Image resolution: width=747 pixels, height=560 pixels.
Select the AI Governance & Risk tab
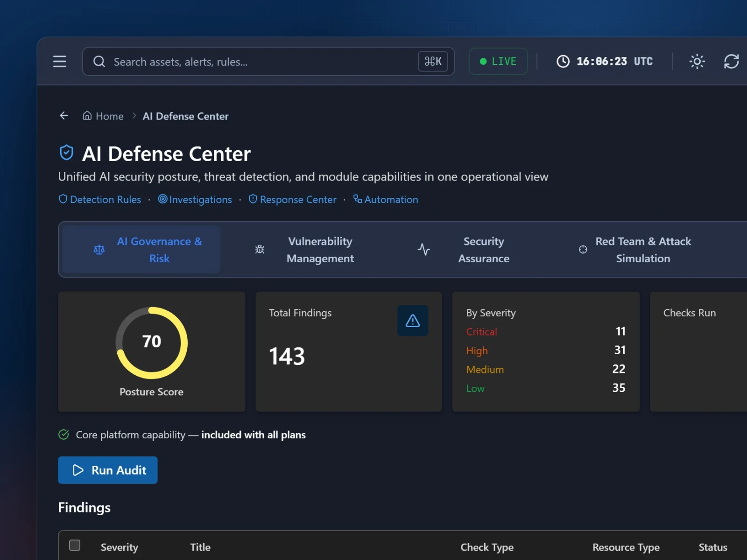click(141, 250)
